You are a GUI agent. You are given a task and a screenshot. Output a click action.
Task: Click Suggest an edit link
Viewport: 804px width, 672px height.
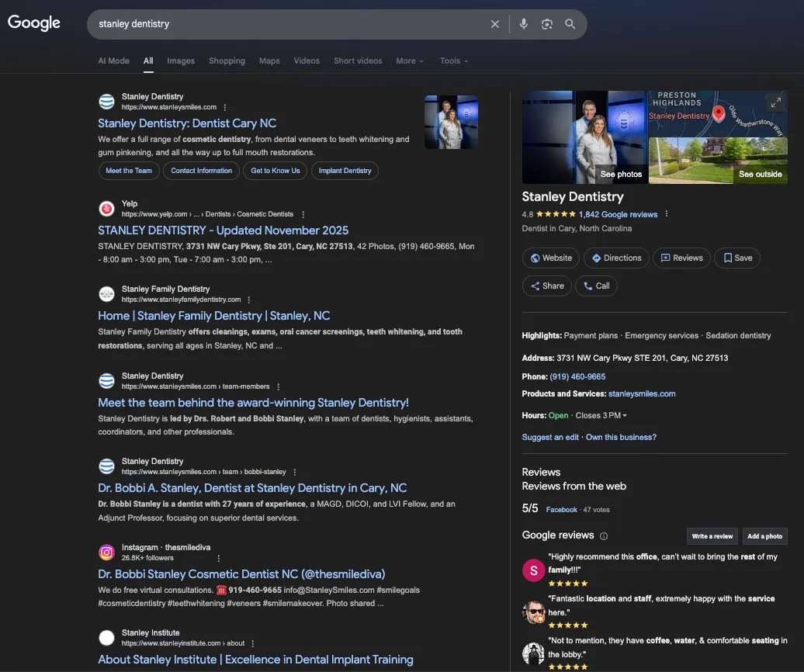550,437
